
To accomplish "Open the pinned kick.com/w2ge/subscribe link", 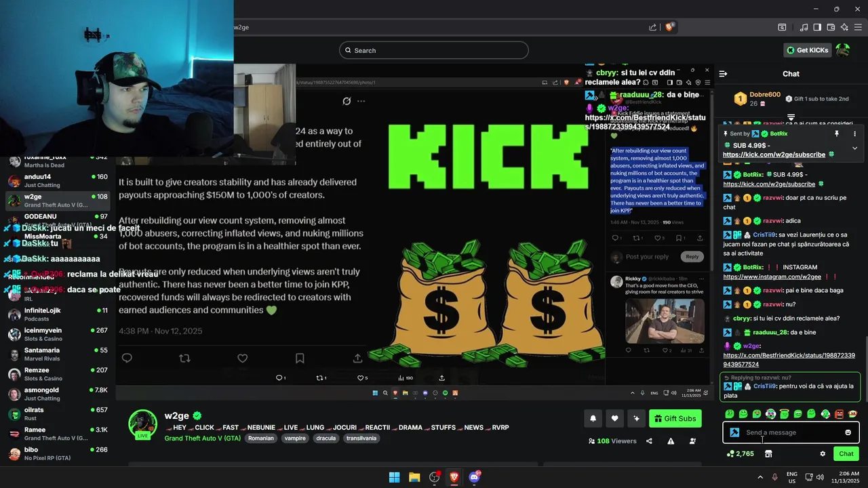I will point(774,155).
